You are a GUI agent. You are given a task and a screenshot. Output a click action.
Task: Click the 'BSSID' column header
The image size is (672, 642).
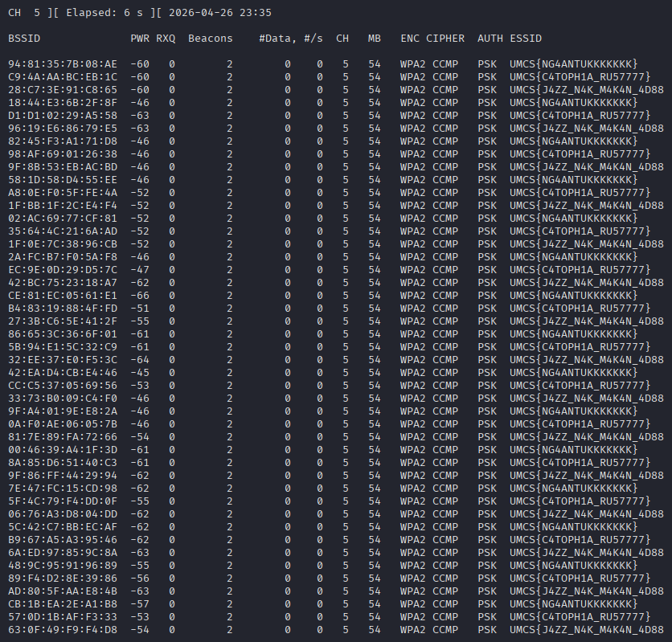pyautogui.click(x=24, y=39)
